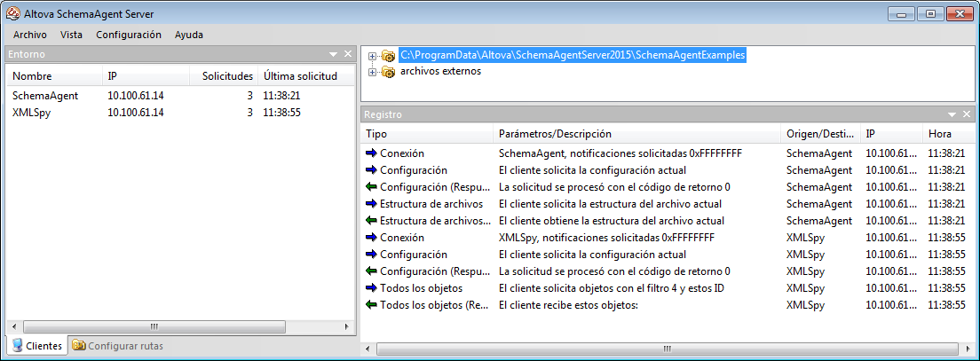Open the Archivo menu
Image resolution: width=980 pixels, height=361 pixels.
click(30, 35)
